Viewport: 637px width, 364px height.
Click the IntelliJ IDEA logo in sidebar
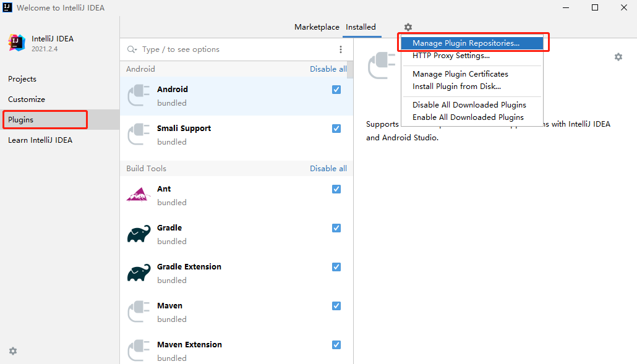coord(17,43)
